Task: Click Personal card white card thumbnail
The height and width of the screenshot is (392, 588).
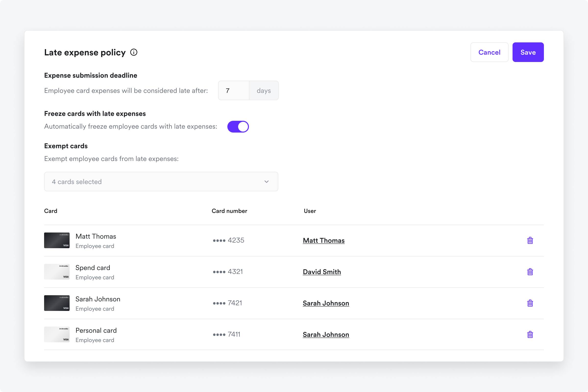Action: (57, 334)
